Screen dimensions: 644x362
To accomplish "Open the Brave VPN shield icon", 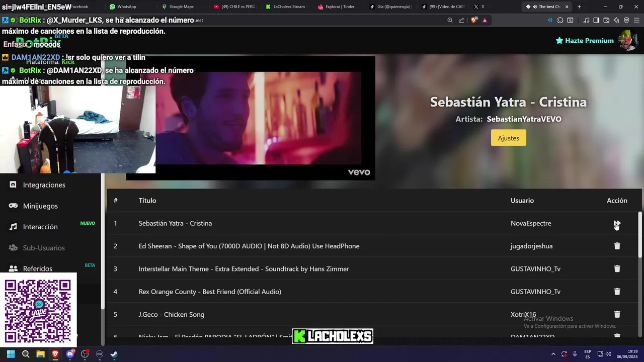I will coord(626,20).
